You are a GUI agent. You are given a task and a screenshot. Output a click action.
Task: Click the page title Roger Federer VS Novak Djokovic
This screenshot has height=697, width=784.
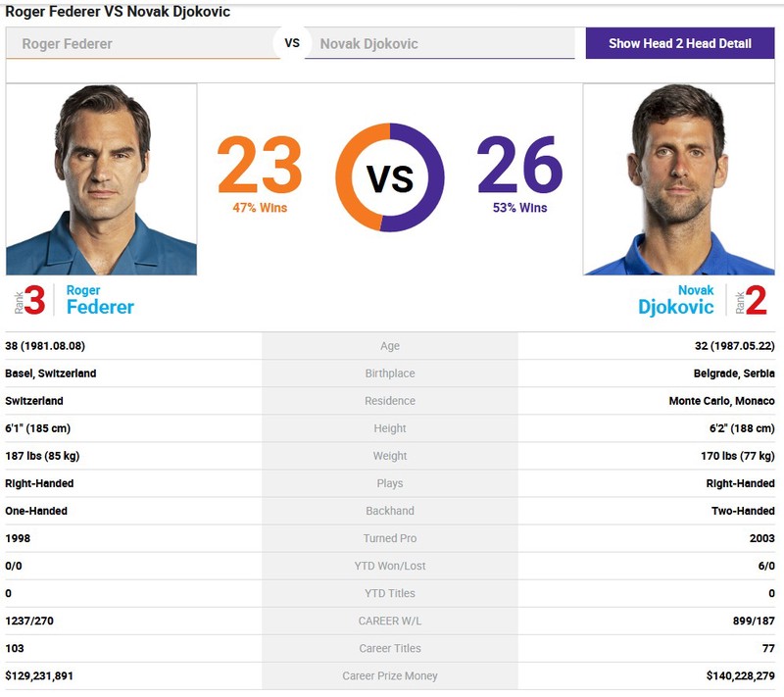pyautogui.click(x=118, y=12)
